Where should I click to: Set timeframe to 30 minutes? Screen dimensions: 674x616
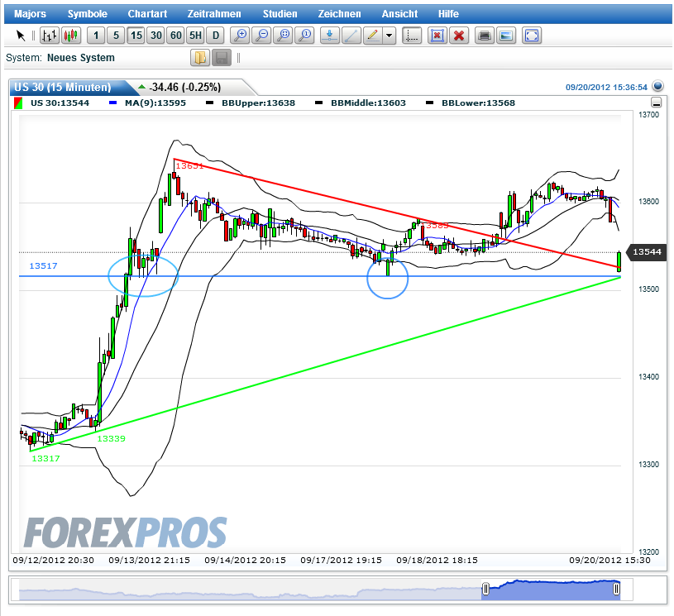[x=156, y=36]
